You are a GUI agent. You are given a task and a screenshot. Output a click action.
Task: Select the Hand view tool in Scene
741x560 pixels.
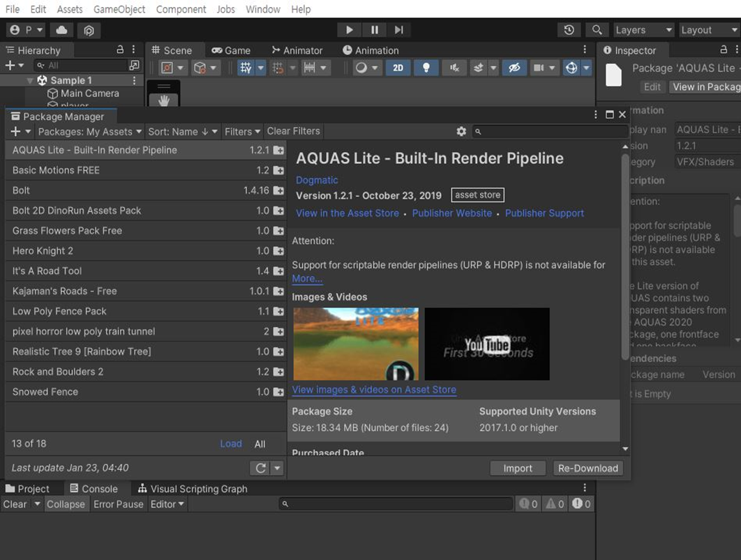click(163, 100)
